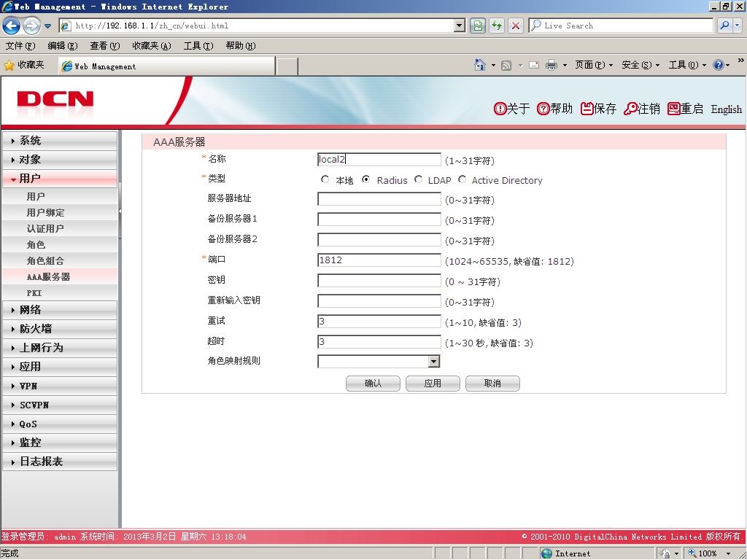Screen dimensions: 747x560
Task: Click the Read mail toolbar icon
Action: click(534, 65)
